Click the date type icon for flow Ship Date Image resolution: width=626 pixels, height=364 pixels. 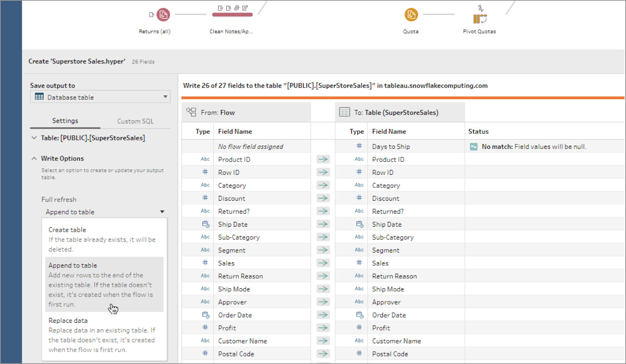pyautogui.click(x=206, y=224)
